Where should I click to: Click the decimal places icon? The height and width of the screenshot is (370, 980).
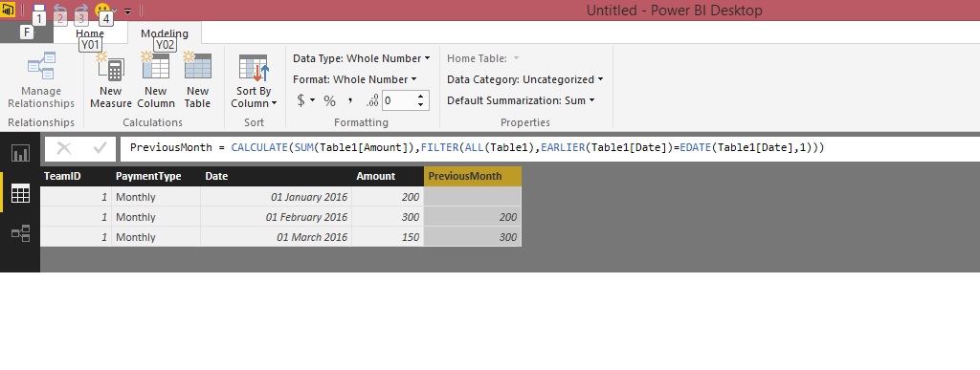tap(372, 100)
